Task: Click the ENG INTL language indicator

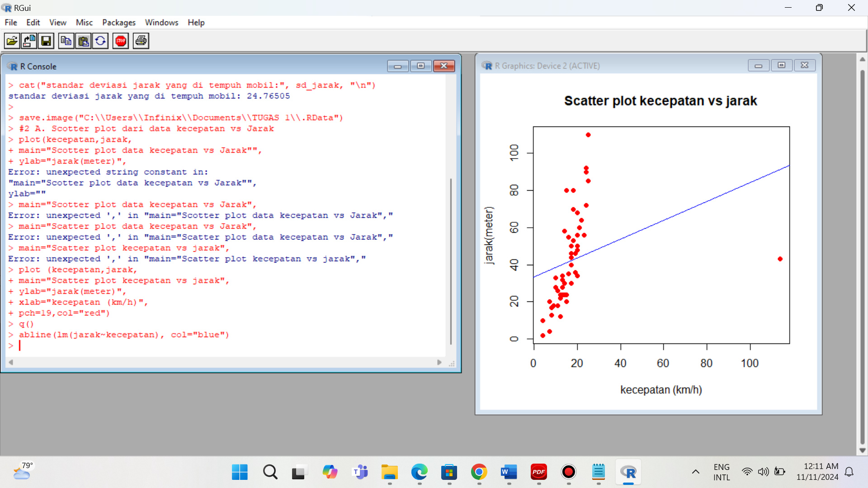Action: (x=722, y=472)
